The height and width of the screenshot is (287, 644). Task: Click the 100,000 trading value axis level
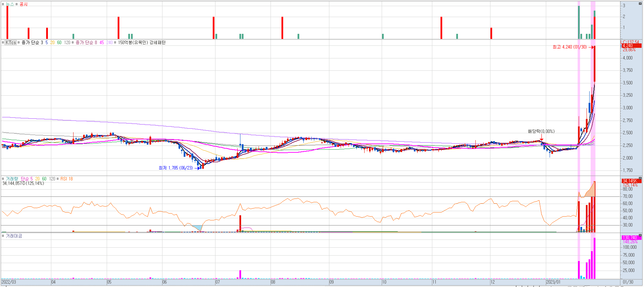click(x=630, y=247)
